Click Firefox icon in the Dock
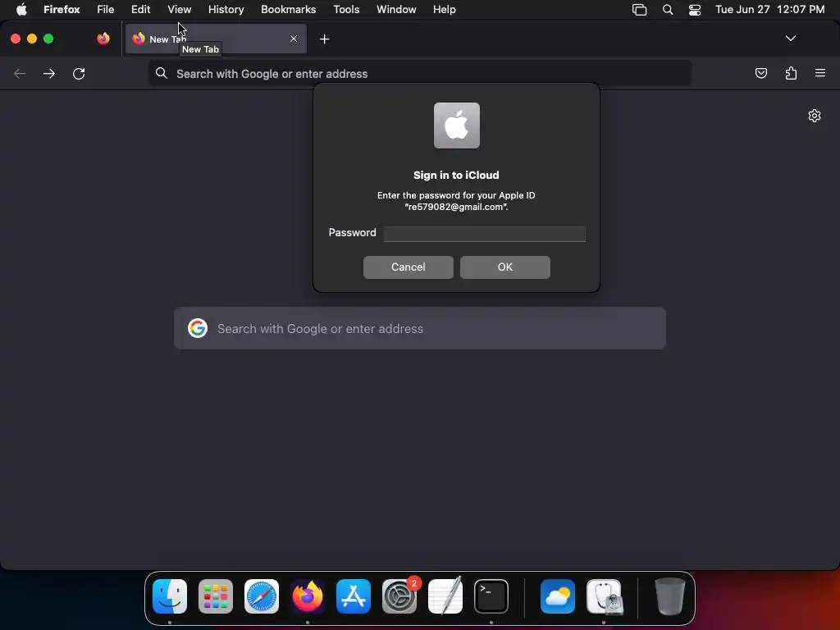This screenshot has height=630, width=840. point(308,596)
